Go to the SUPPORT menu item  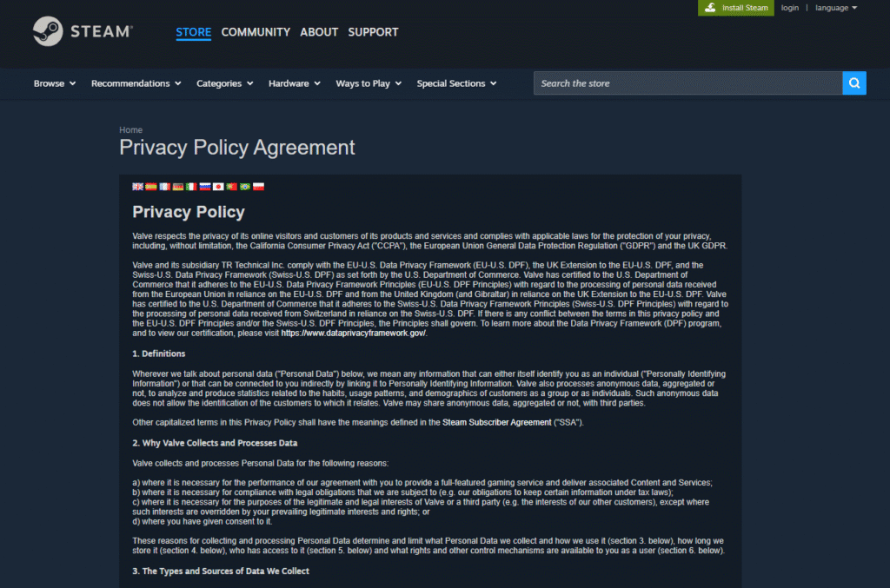pyautogui.click(x=373, y=32)
